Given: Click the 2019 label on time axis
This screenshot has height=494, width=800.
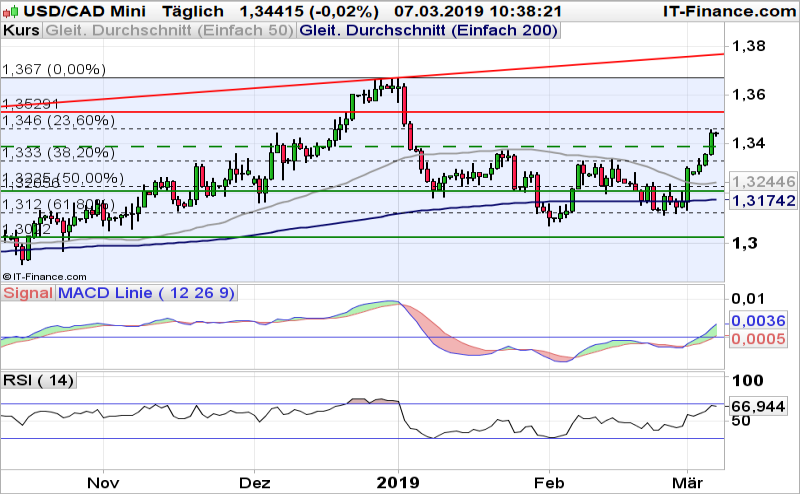Looking at the screenshot, I should pyautogui.click(x=398, y=482).
